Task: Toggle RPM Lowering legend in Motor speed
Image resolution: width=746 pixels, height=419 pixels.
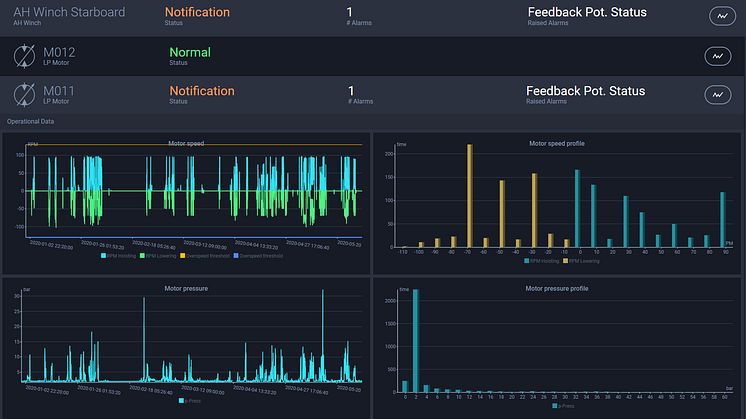Action: [x=158, y=256]
